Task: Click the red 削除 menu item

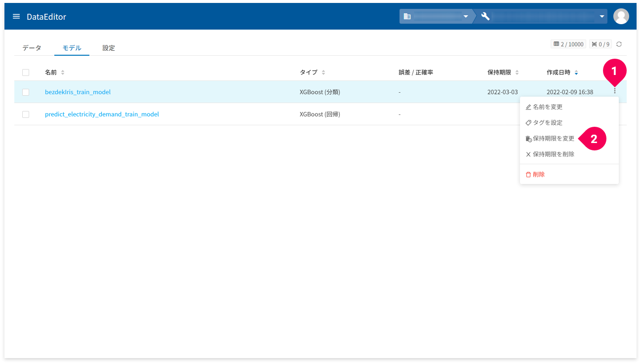Action: pos(569,175)
